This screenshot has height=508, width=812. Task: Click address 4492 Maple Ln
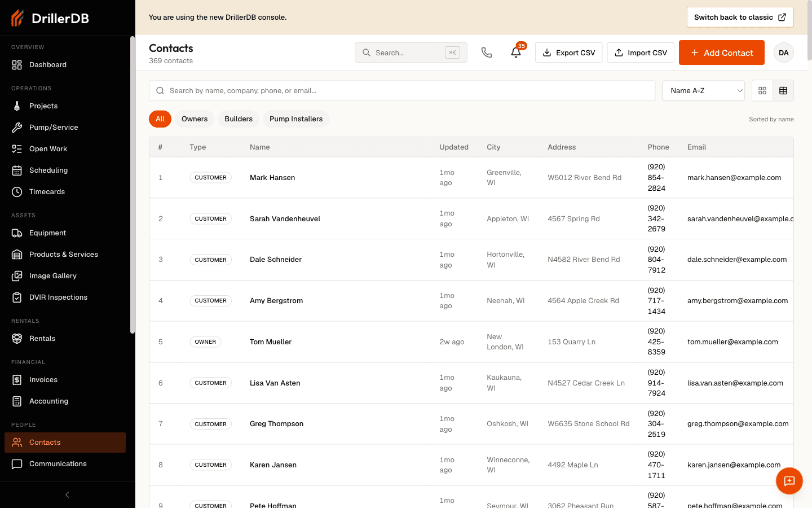pos(573,465)
